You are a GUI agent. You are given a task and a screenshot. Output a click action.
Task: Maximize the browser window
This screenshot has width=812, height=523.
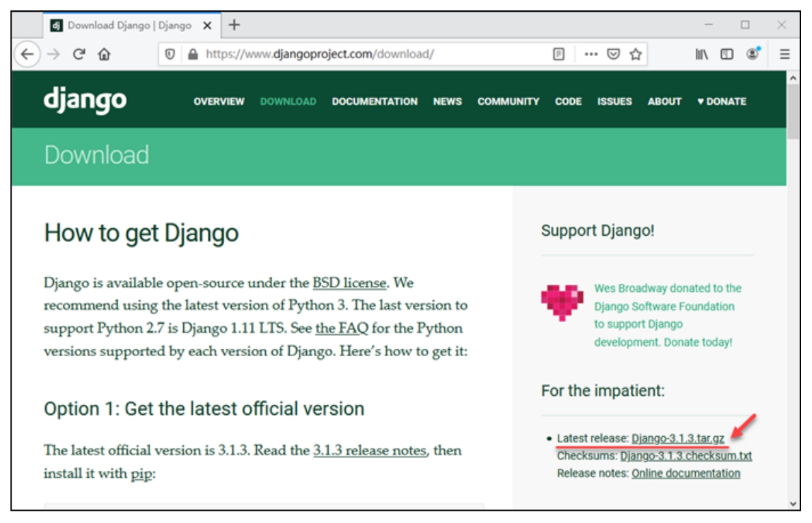(745, 25)
